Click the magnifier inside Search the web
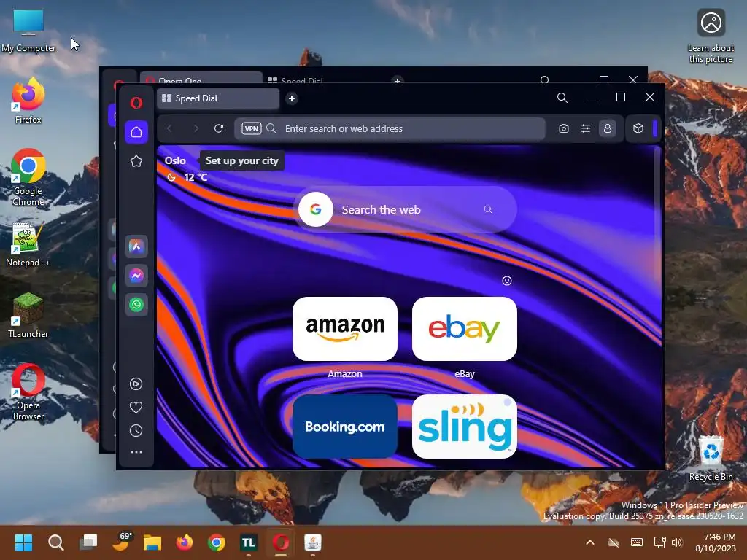The width and height of the screenshot is (747, 560). click(488, 209)
